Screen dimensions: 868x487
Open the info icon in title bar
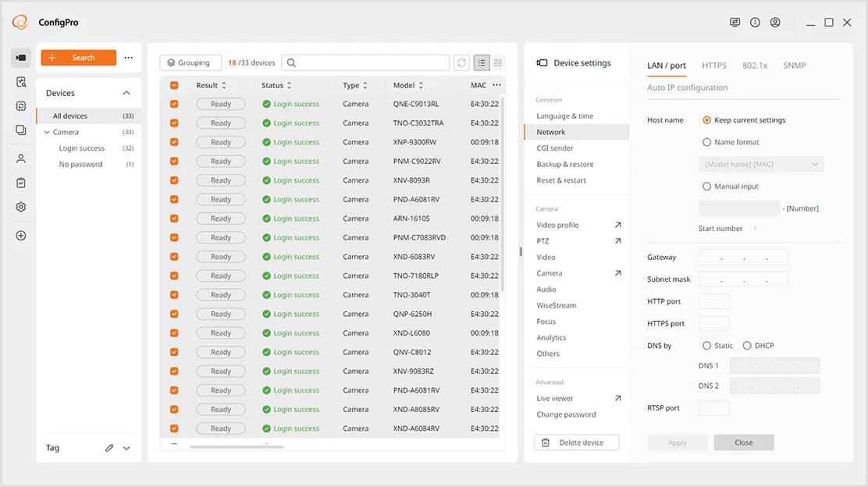pyautogui.click(x=755, y=22)
